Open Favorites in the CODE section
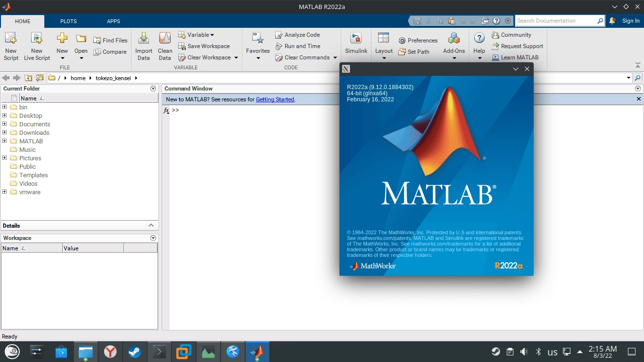 tap(258, 46)
